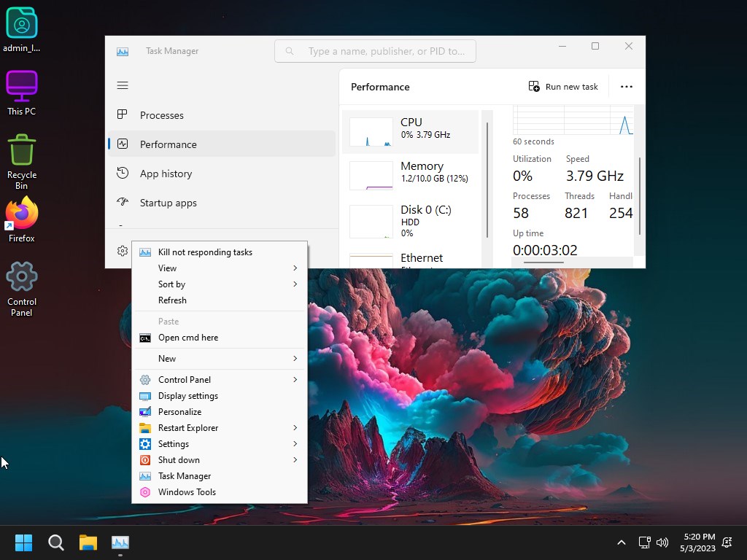Select the Memory performance item
Viewport: 747px width, 560px height.
[410, 176]
